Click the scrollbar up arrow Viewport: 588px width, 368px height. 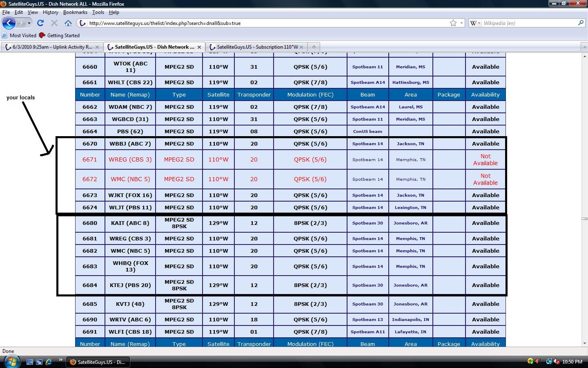[x=584, y=56]
